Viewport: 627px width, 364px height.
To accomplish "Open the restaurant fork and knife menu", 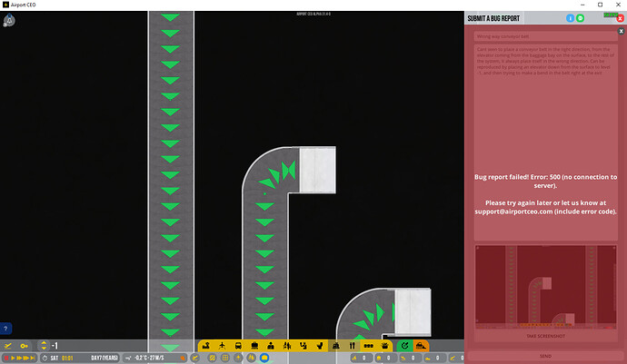I will click(352, 346).
